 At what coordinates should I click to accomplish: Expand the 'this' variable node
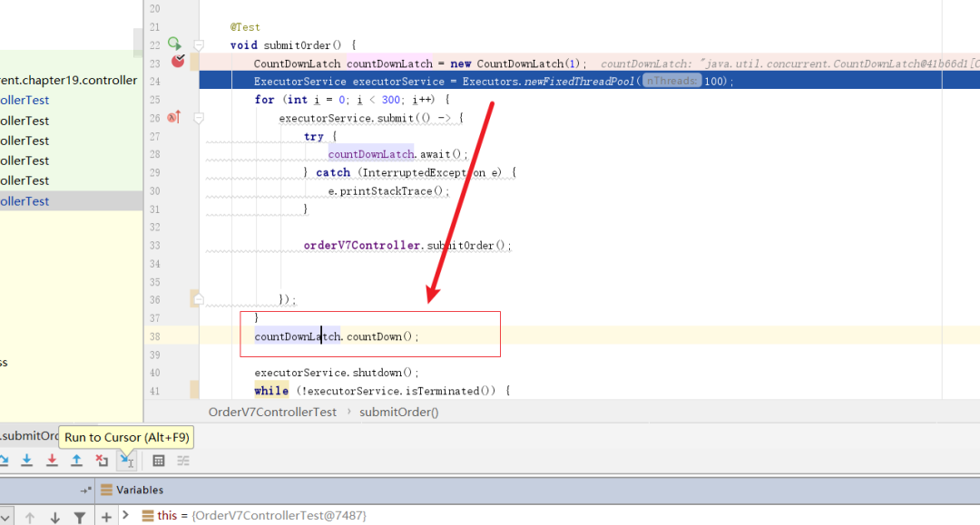click(126, 515)
